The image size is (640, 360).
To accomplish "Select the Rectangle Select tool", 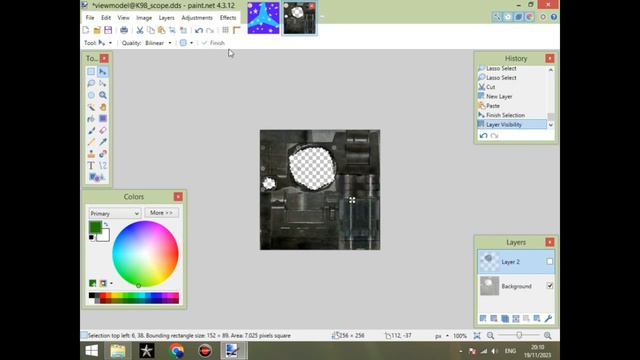I will point(91,72).
